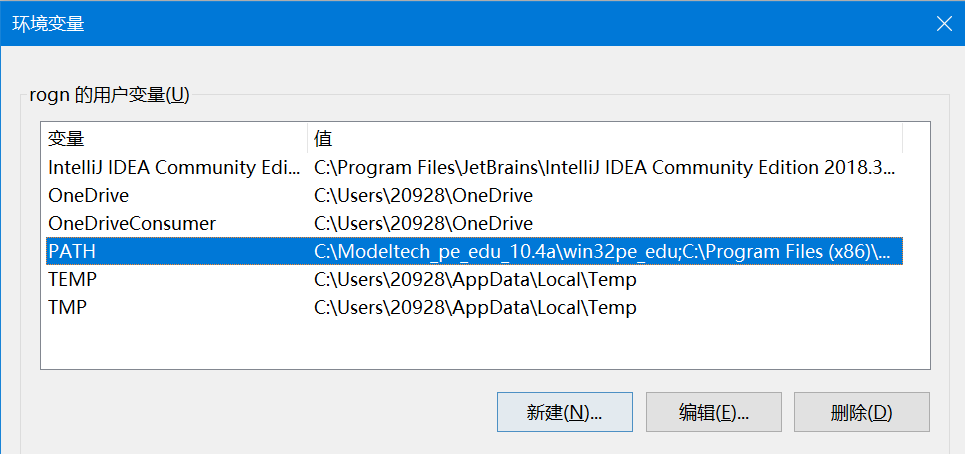This screenshot has width=965, height=454.
Task: Highlight the TEMP variable row
Action: (x=73, y=279)
